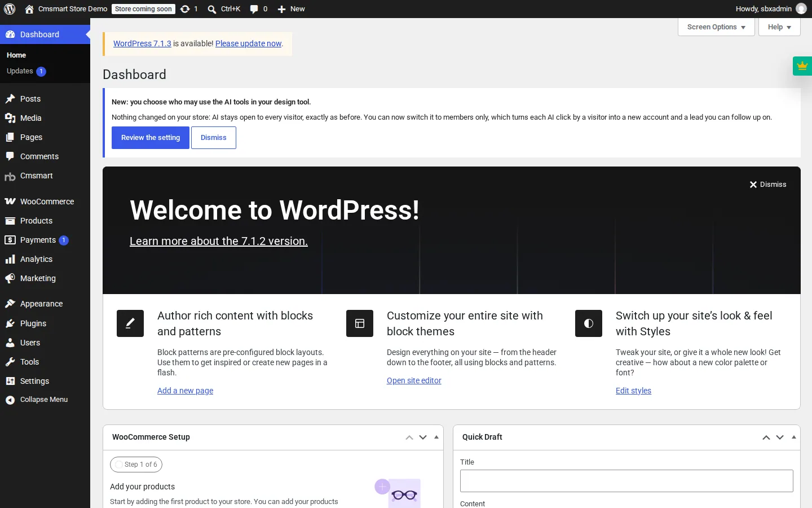Viewport: 812px width, 508px height.
Task: Move WooCommerce Setup widget down
Action: point(423,437)
